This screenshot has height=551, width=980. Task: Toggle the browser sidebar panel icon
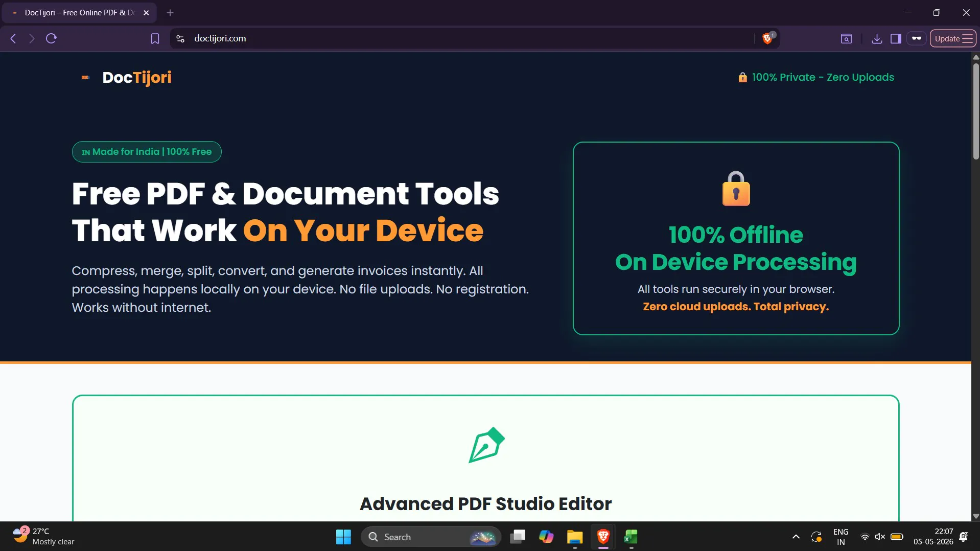point(896,38)
